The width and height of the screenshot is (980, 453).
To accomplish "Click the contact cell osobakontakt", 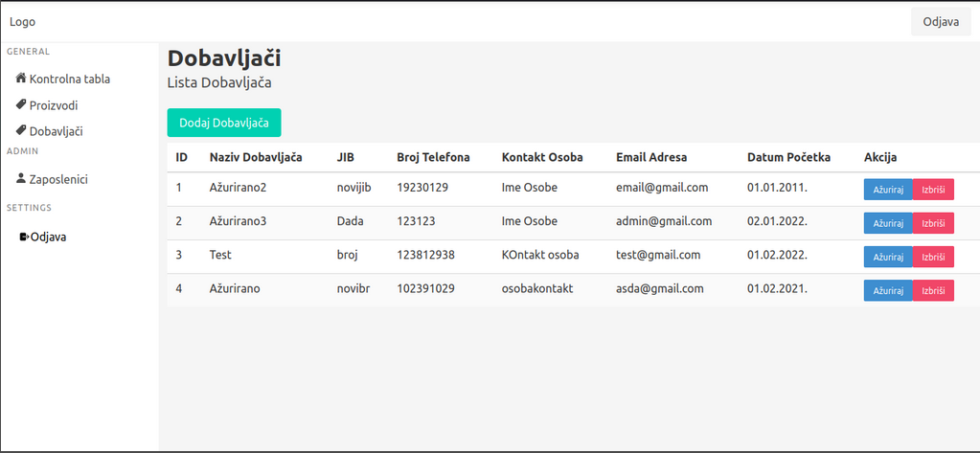I will pos(537,288).
